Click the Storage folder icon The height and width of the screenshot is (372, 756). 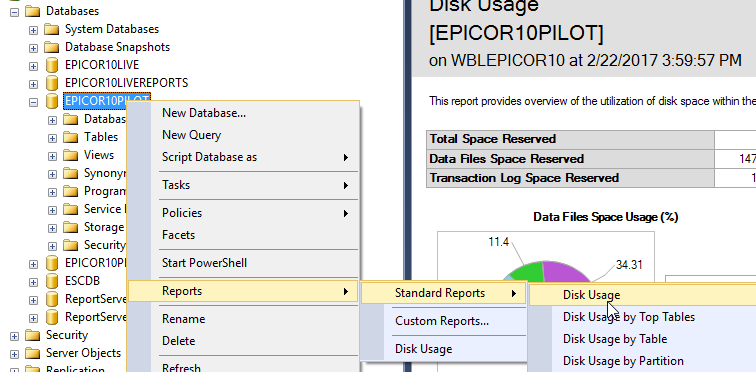(71, 227)
